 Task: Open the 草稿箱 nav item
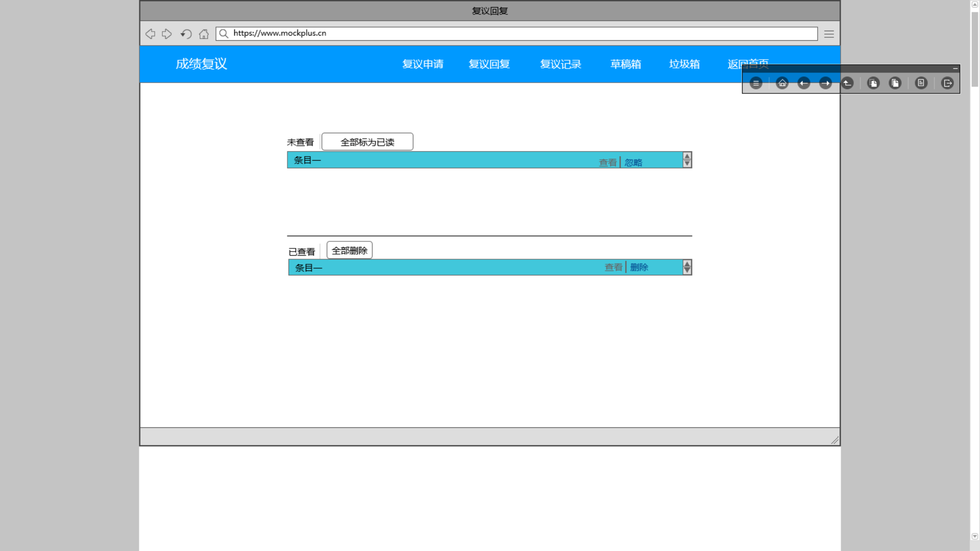click(x=626, y=64)
